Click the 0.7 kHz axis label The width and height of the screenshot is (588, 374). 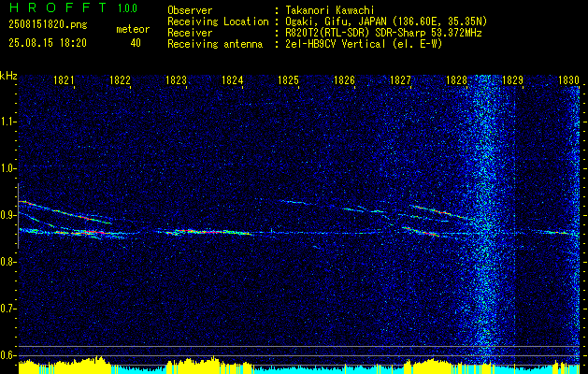point(7,309)
